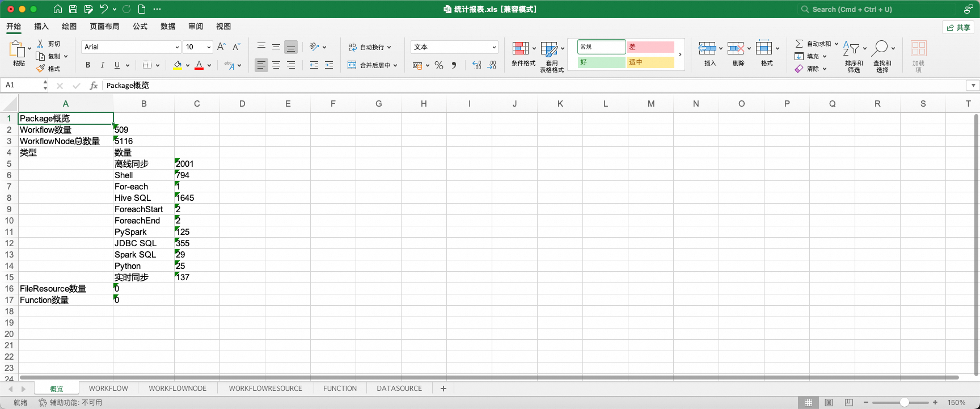This screenshot has height=409, width=980.
Task: Open the 数据 ribbon tab
Action: point(168,27)
